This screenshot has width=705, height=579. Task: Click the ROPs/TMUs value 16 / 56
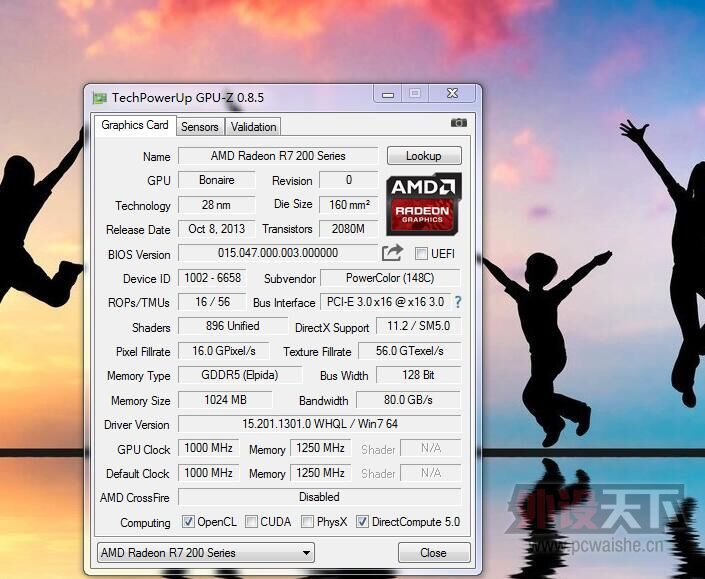[x=213, y=302]
